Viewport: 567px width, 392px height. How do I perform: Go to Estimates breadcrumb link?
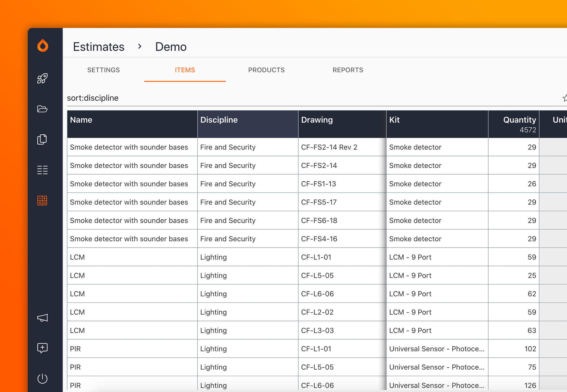click(99, 47)
